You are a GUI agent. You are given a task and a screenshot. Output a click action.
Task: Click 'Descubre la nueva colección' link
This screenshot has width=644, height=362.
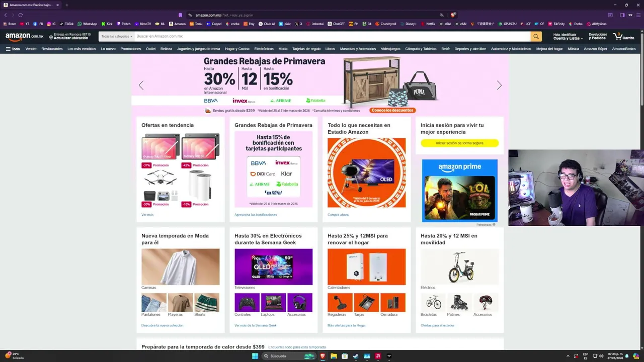pos(162,325)
